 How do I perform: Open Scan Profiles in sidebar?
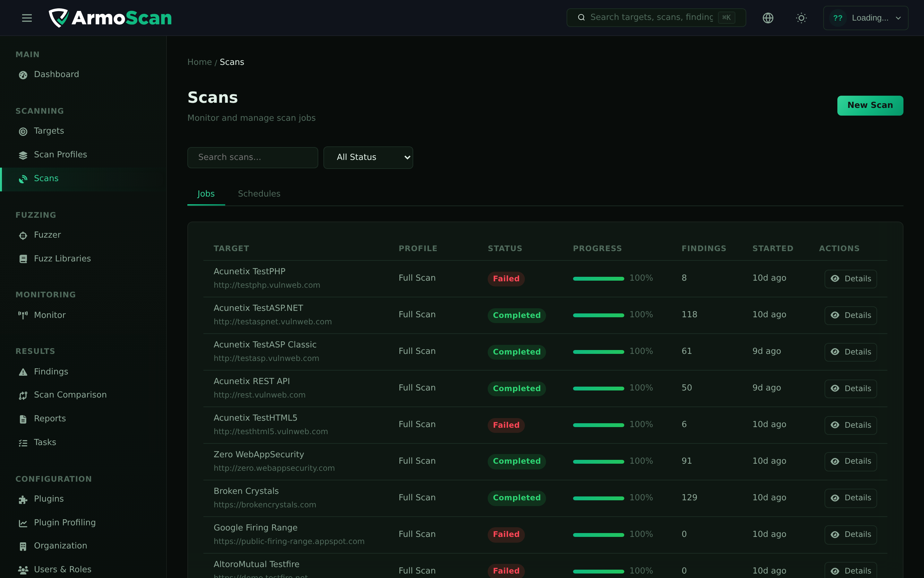click(x=83, y=155)
